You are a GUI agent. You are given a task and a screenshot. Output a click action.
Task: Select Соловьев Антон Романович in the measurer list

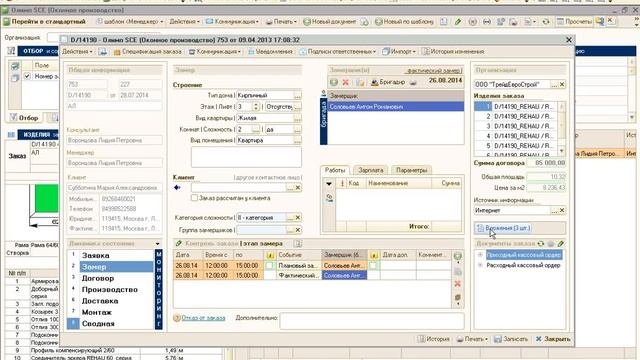(x=396, y=107)
